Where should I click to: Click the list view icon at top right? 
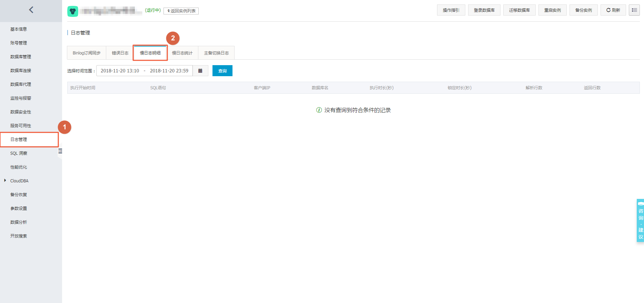click(634, 10)
